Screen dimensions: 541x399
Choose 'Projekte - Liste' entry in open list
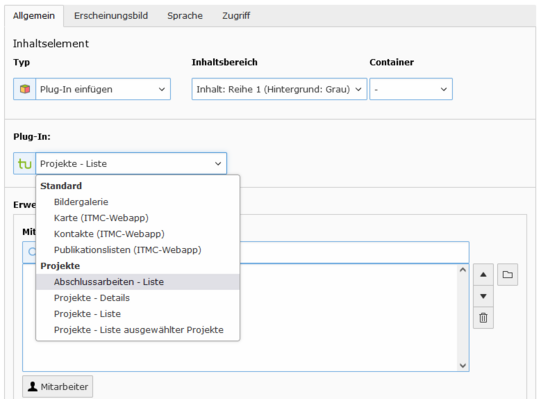pyautogui.click(x=138, y=314)
